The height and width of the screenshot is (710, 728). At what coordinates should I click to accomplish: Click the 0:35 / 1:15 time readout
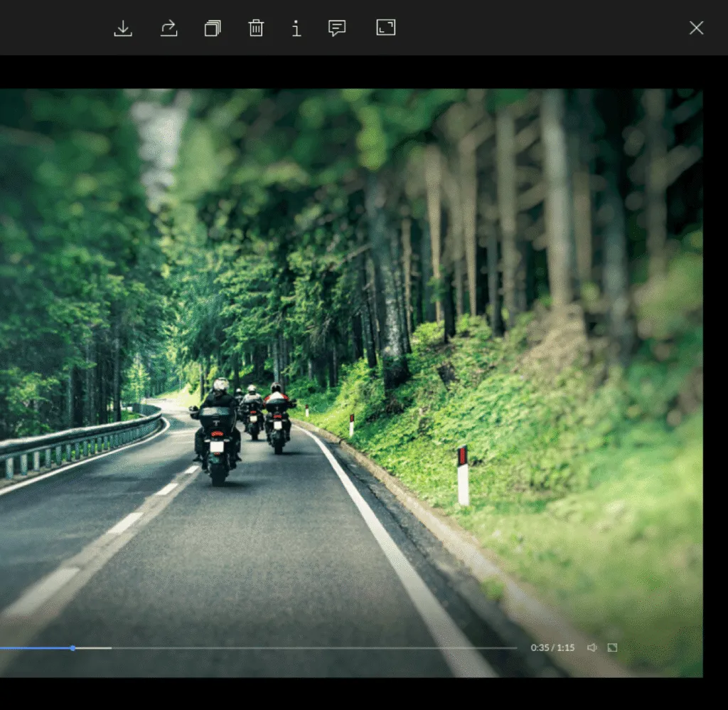(x=552, y=647)
